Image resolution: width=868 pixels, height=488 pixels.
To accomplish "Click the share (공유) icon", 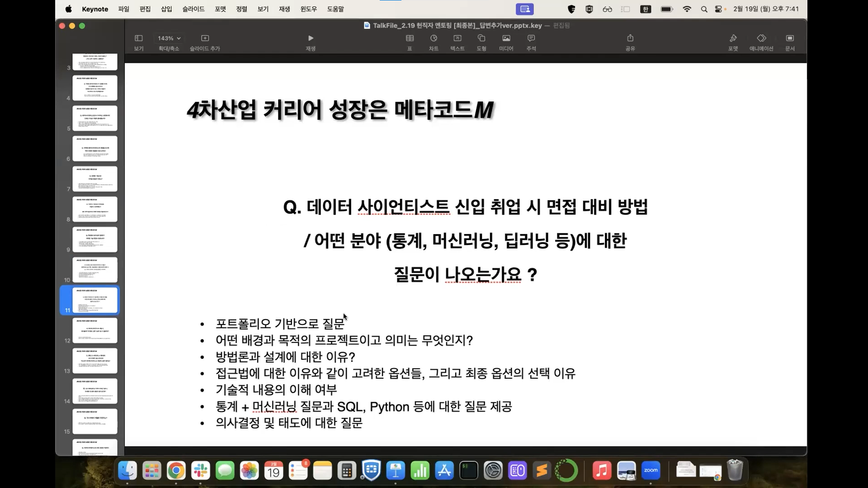I will tap(630, 38).
